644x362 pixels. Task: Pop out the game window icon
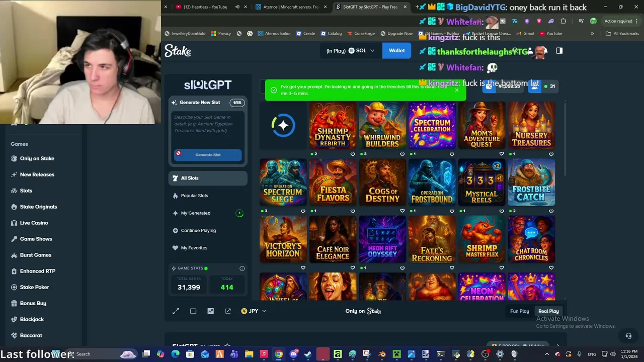click(228, 311)
